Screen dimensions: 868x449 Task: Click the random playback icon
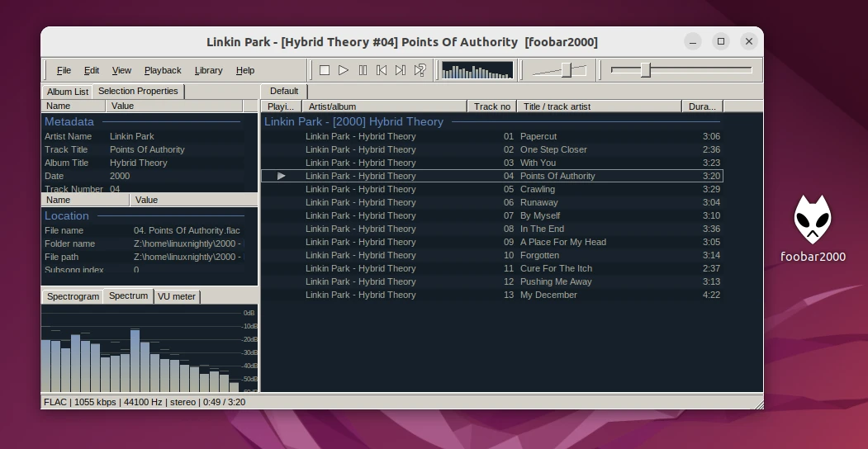click(x=420, y=70)
